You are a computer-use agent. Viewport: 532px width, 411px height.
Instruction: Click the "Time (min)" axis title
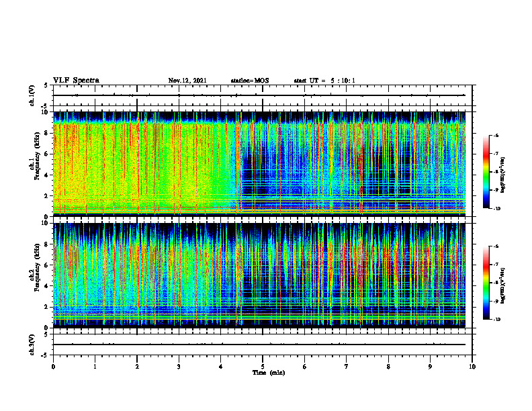(269, 373)
